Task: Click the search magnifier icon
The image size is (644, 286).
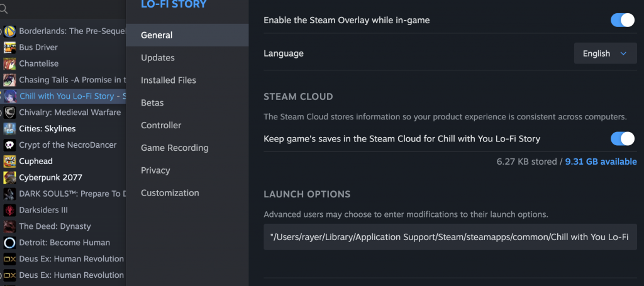Action: click(x=3, y=9)
